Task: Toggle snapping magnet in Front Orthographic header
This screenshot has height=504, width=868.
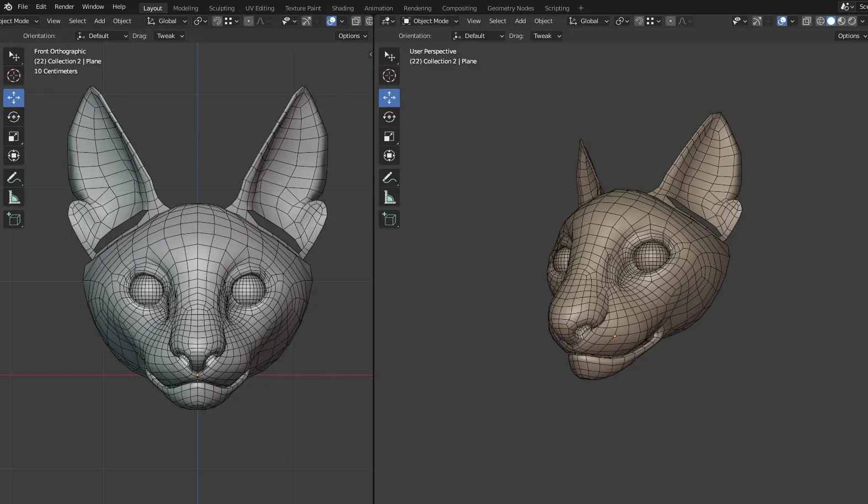Action: pyautogui.click(x=217, y=21)
